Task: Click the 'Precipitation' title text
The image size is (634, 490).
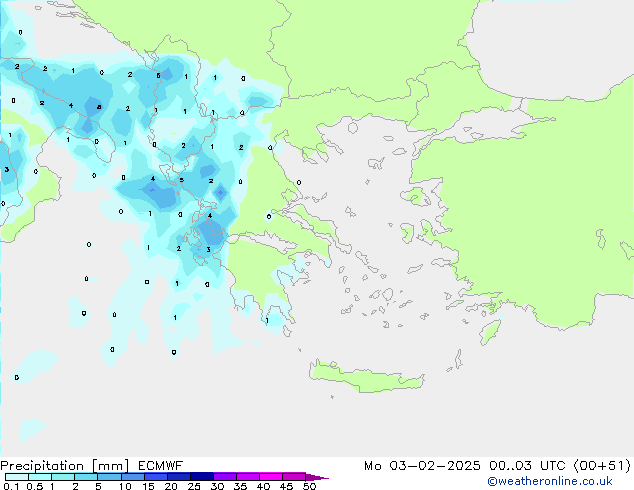Action: tap(42, 466)
